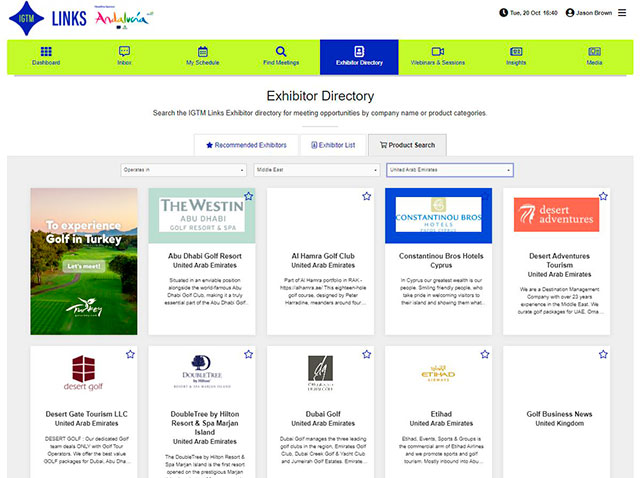
Task: Open the Inbox chat icon
Action: tap(124, 51)
